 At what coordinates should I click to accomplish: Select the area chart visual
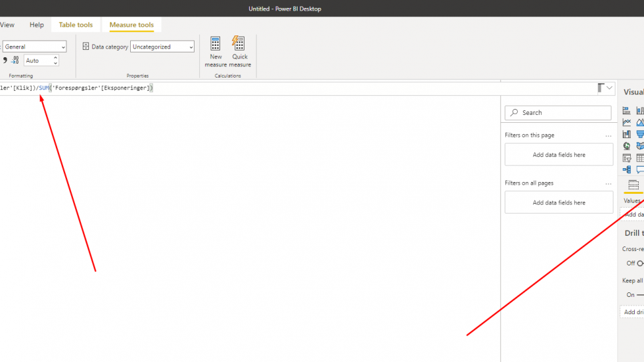pyautogui.click(x=640, y=122)
